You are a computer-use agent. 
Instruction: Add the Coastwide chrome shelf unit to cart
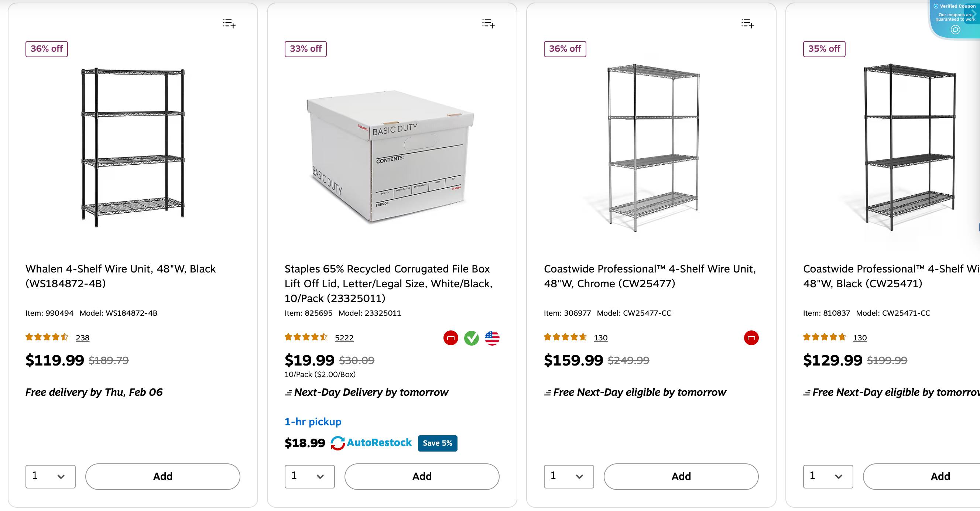pos(681,476)
